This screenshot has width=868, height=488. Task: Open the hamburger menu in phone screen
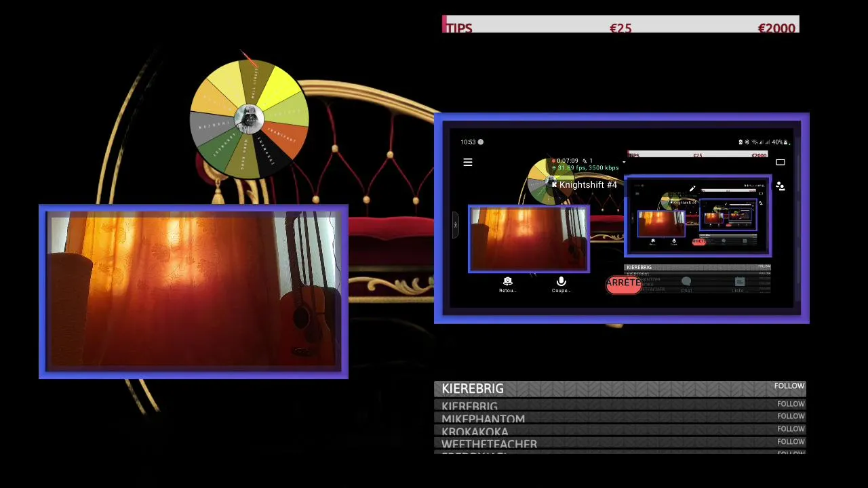467,163
